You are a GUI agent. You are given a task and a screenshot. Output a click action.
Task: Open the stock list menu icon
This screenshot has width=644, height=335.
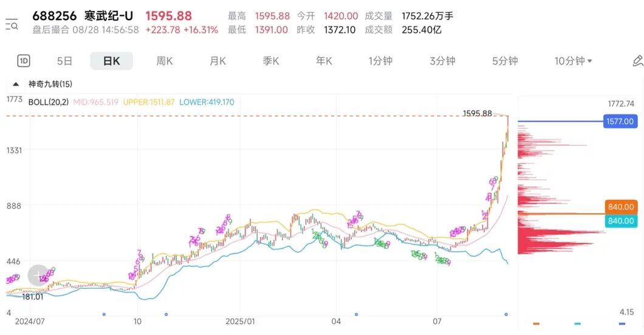(x=12, y=24)
